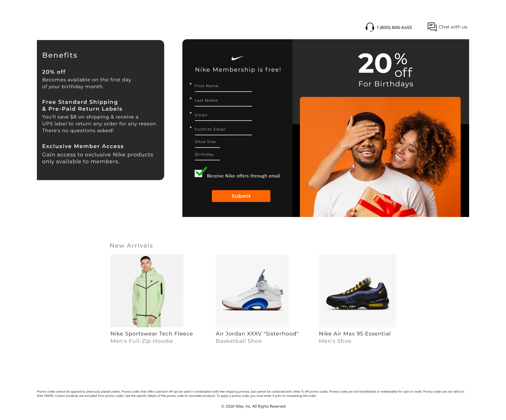View the Air Jordan XXXV shoe image
This screenshot has height=420, width=506.
click(x=252, y=291)
